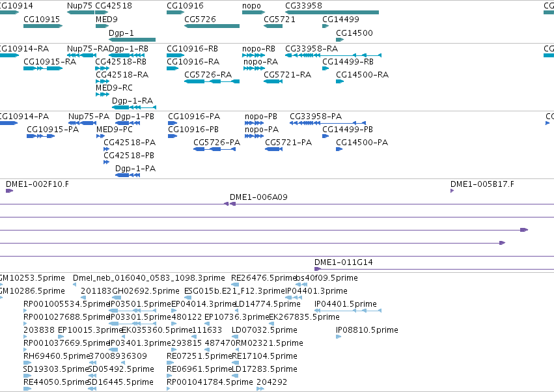Click the CG33958 gene label
This screenshot has width=554, height=392.
pos(303,6)
